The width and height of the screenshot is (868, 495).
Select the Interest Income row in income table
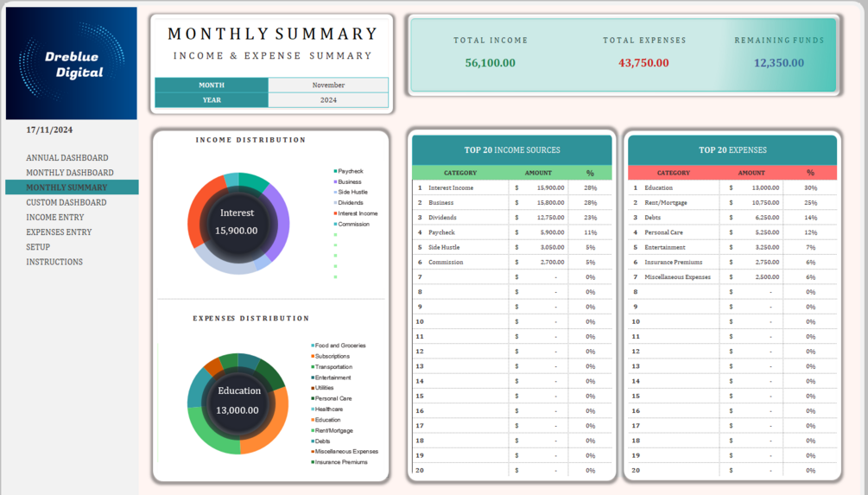(x=512, y=187)
